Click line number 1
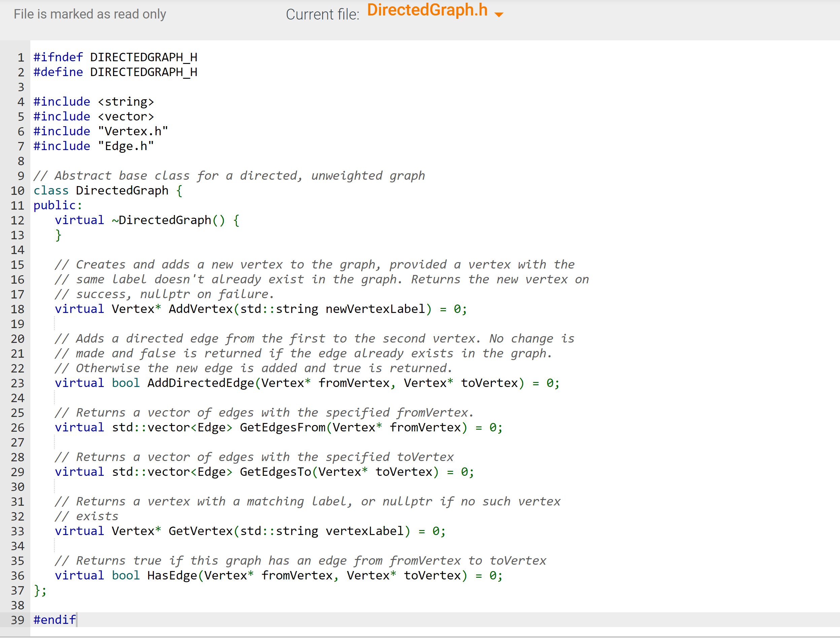This screenshot has width=840, height=638. pos(21,57)
